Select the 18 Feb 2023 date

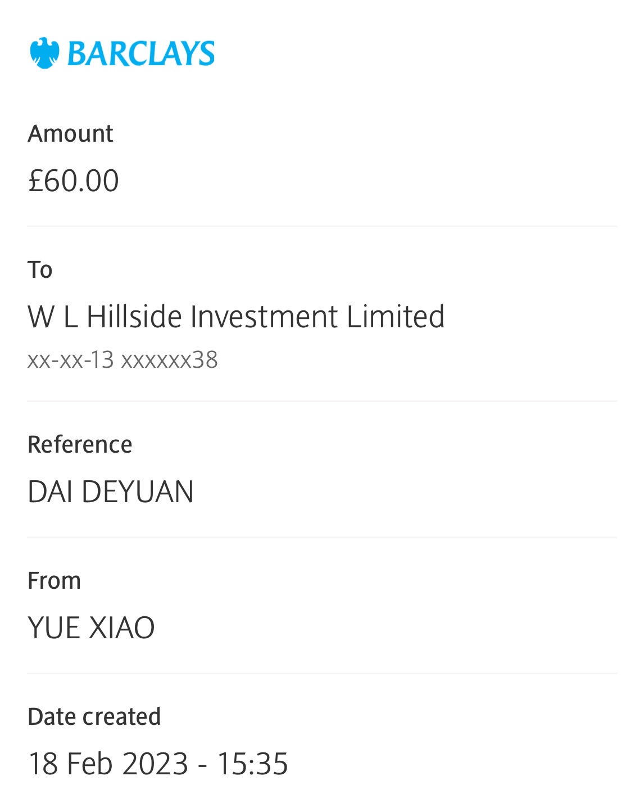(x=108, y=764)
